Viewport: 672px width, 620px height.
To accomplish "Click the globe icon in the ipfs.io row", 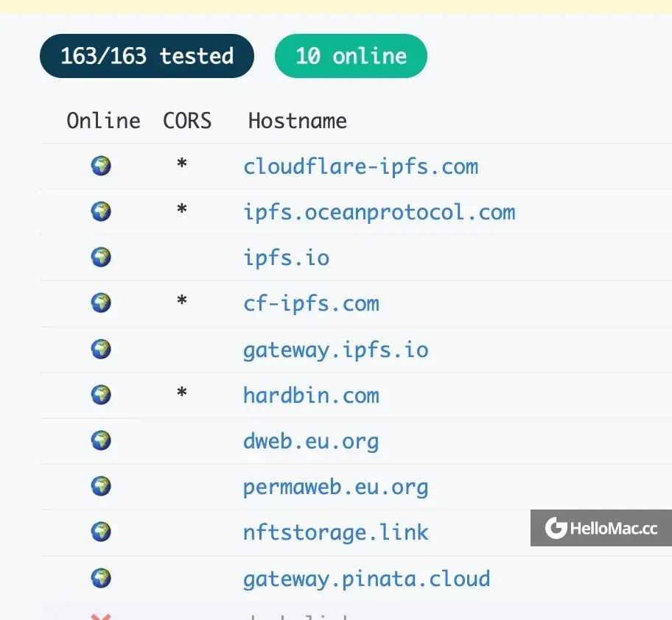I will [x=101, y=257].
